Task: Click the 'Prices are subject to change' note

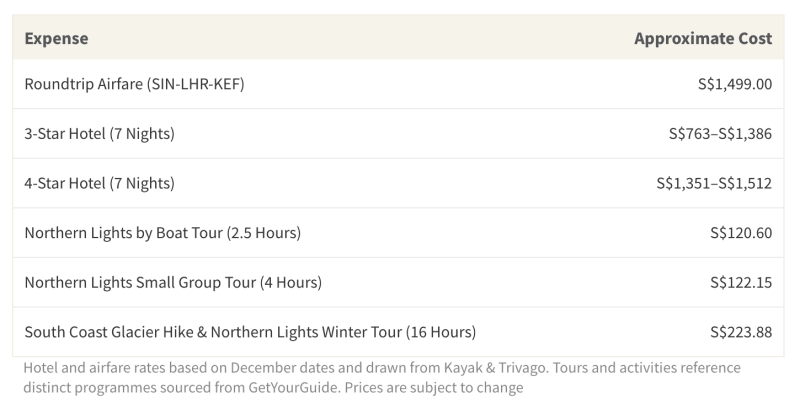Action: click(434, 388)
